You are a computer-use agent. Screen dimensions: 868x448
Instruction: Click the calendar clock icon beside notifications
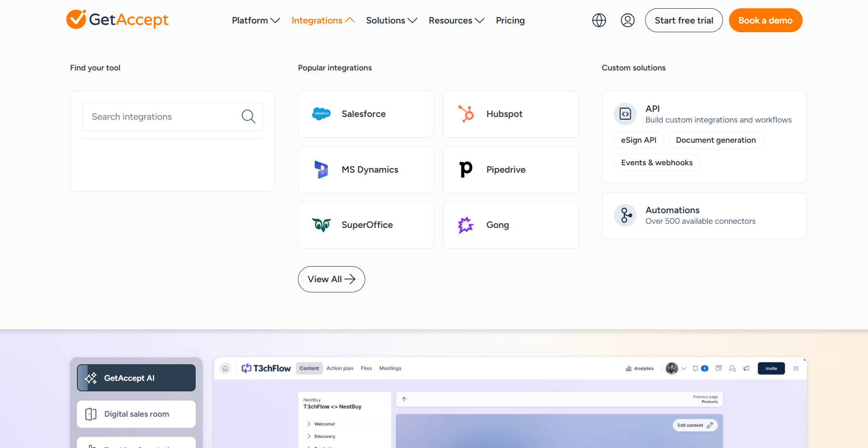tap(719, 368)
